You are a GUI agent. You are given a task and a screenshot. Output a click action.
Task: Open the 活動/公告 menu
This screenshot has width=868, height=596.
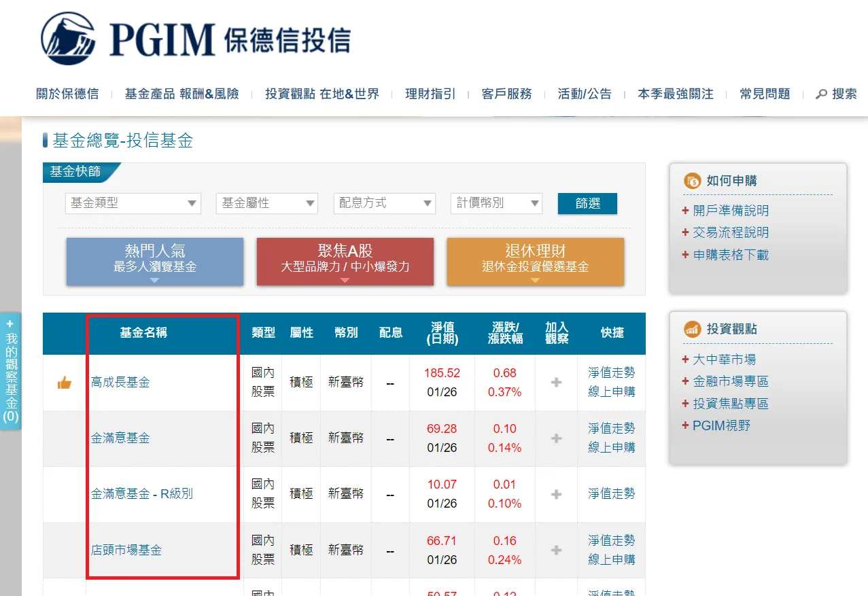585,94
